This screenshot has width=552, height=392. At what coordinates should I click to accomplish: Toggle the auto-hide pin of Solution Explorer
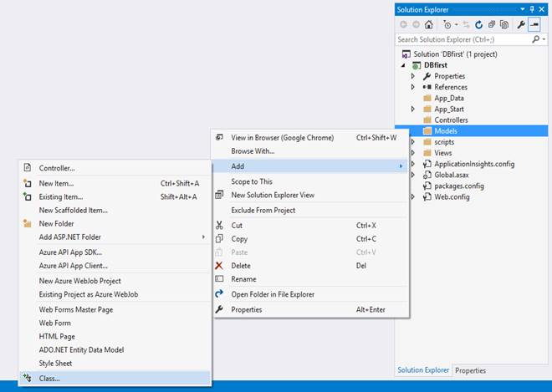pyautogui.click(x=532, y=9)
